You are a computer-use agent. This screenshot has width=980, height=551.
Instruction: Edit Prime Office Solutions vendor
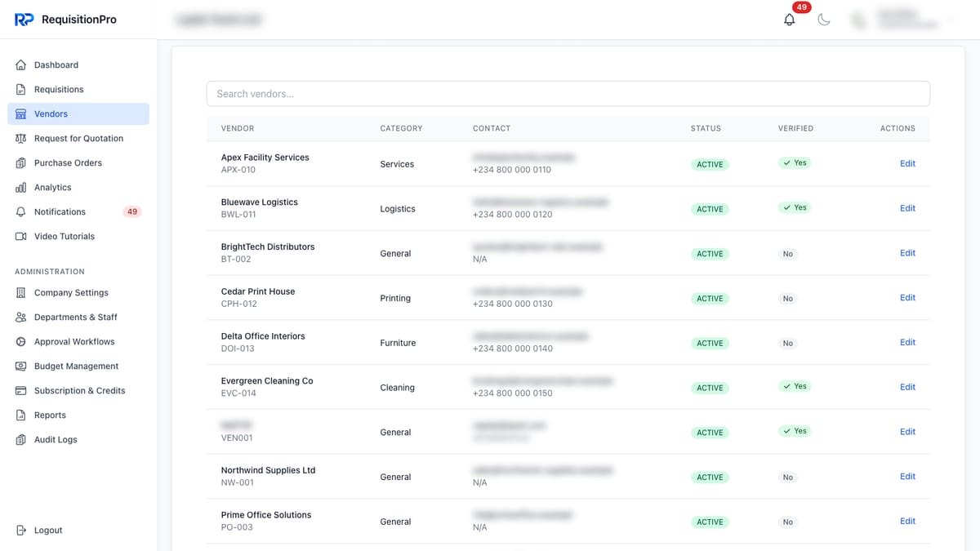click(x=907, y=522)
